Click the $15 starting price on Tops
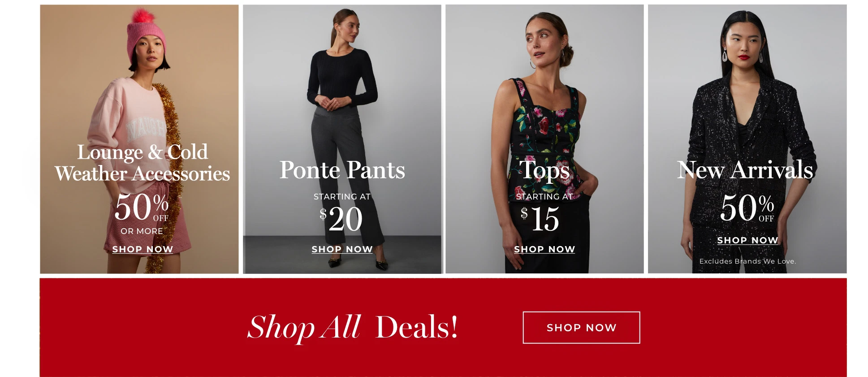Image resolution: width=868 pixels, height=377 pixels. 540,219
